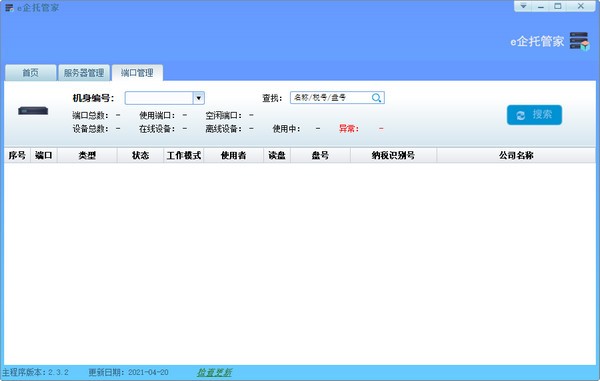Viewport: 600px width, 381px height.
Task: Sort by the 序号 column header
Action: 17,155
